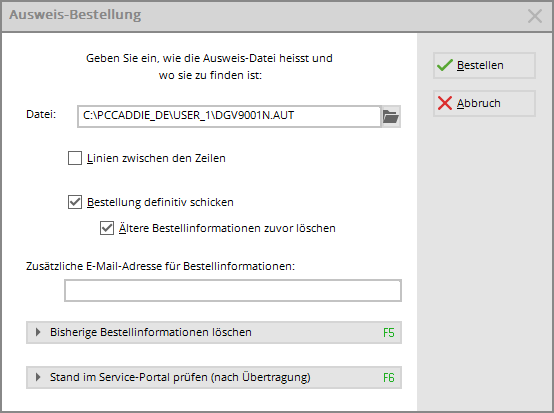Click the green F6 shortcut label

(389, 378)
